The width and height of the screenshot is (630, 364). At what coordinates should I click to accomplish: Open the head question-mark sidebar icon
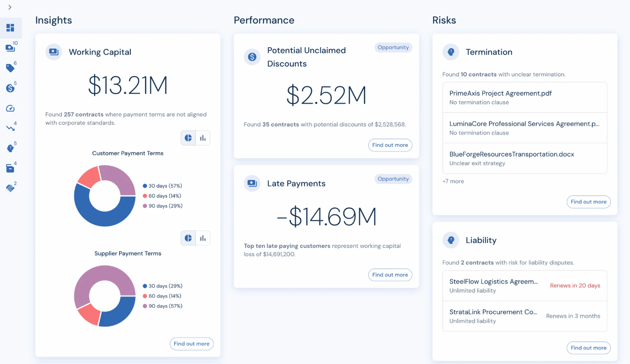tap(10, 148)
